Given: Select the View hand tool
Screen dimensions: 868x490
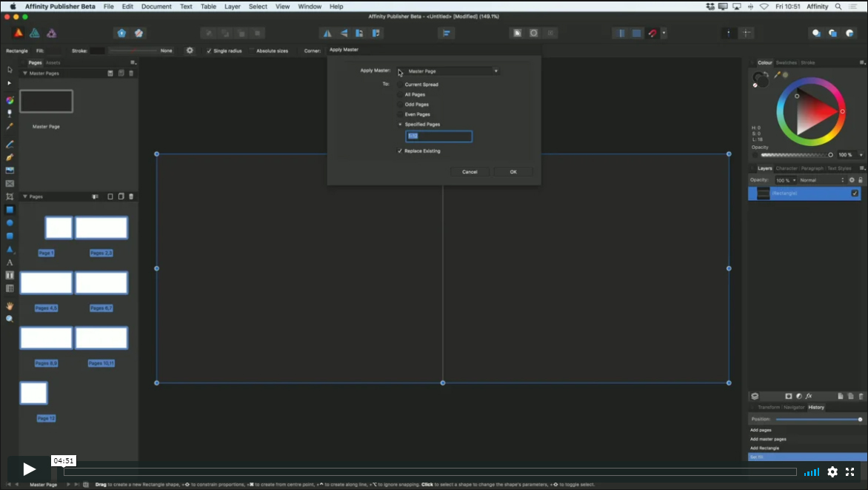Looking at the screenshot, I should click(x=10, y=306).
